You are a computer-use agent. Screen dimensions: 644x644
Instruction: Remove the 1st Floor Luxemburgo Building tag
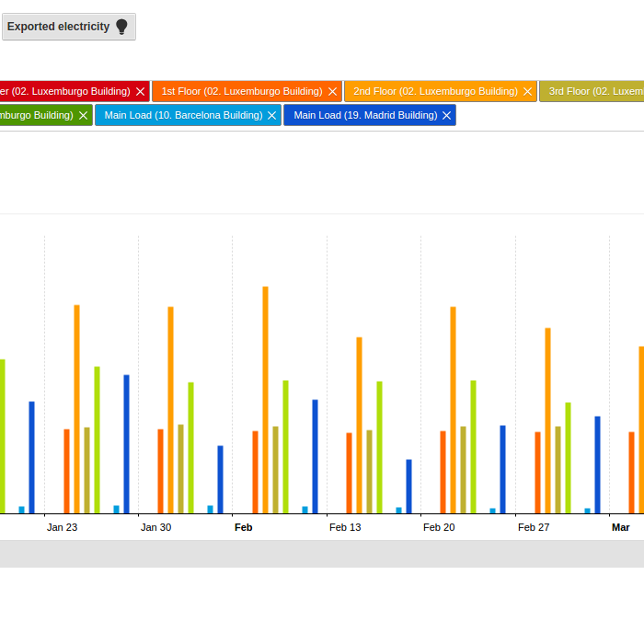pyautogui.click(x=332, y=92)
